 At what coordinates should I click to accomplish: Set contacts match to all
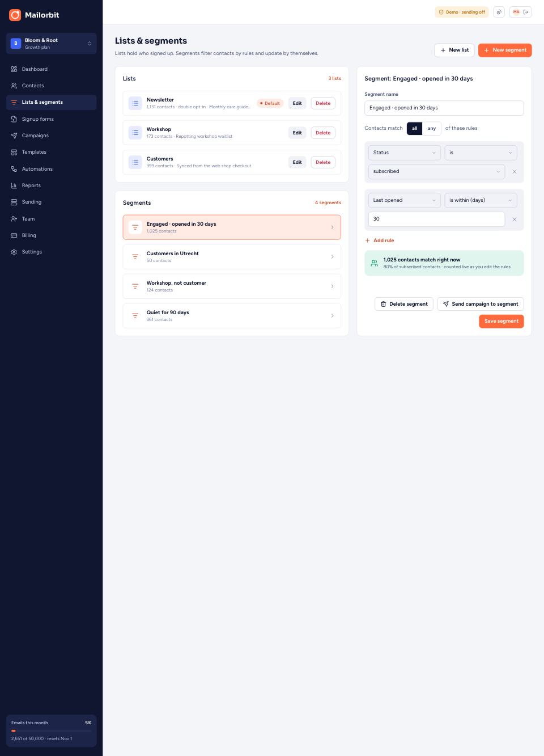click(x=415, y=128)
